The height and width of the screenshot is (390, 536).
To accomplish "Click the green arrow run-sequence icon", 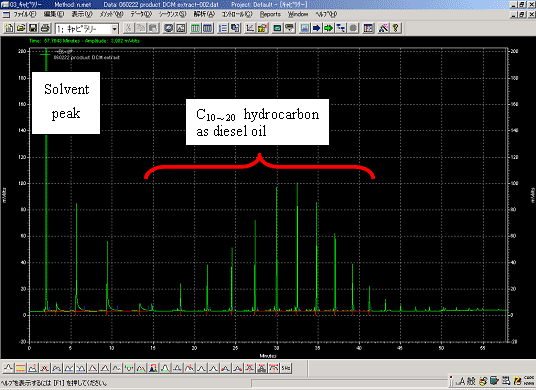I will (x=329, y=28).
